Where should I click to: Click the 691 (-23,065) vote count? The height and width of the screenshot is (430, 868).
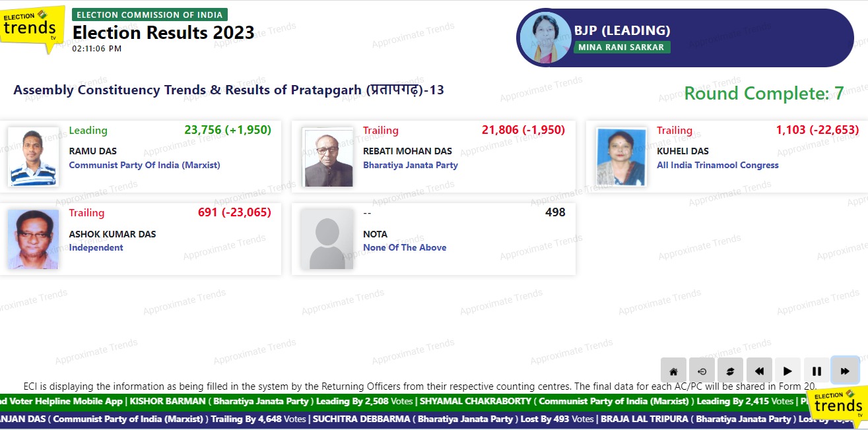tap(235, 212)
